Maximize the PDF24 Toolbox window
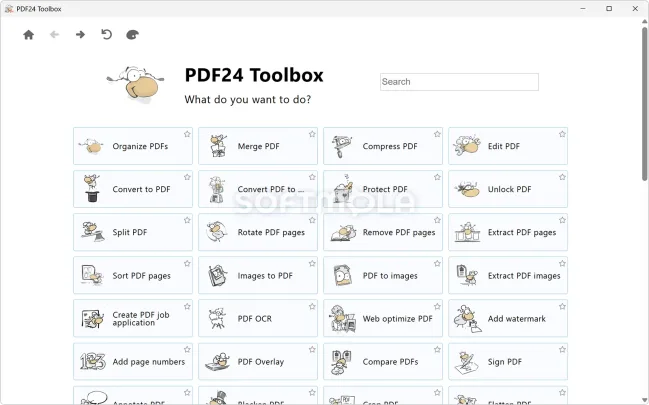 click(609, 8)
